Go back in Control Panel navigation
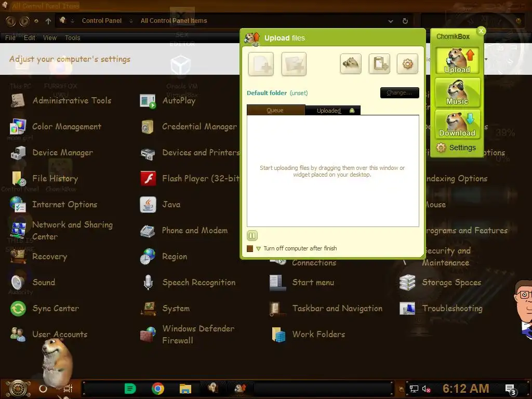 click(x=11, y=21)
